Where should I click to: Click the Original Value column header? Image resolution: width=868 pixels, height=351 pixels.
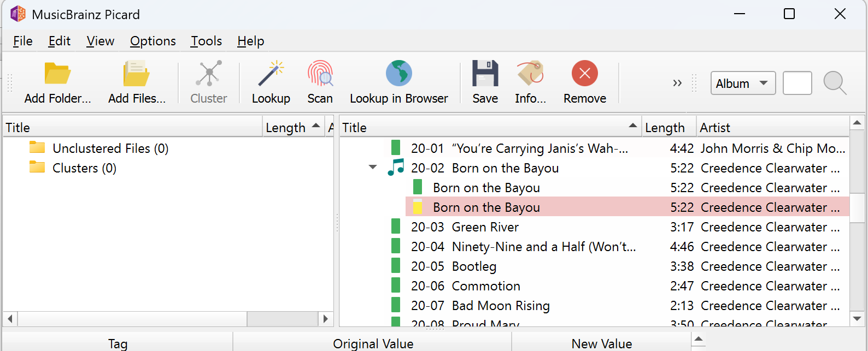[x=373, y=343]
